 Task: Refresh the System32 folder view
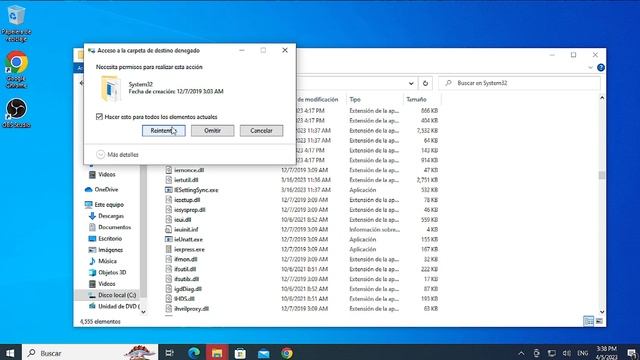(425, 83)
